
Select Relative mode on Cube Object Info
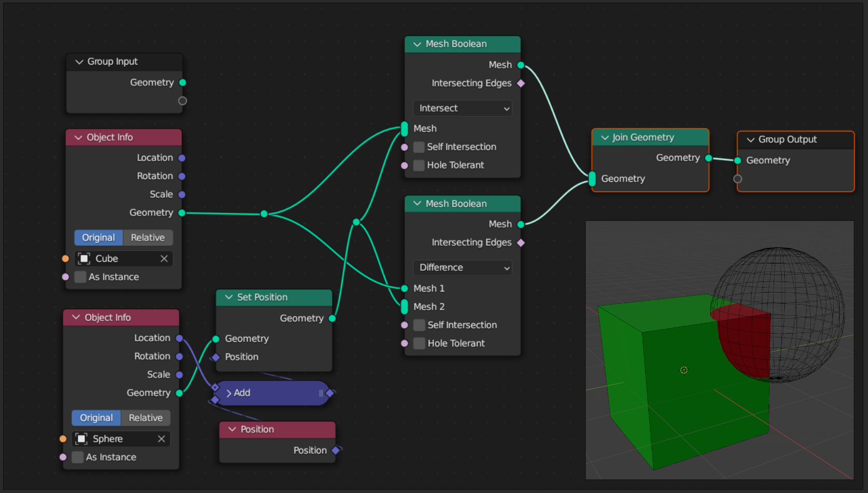(x=148, y=238)
